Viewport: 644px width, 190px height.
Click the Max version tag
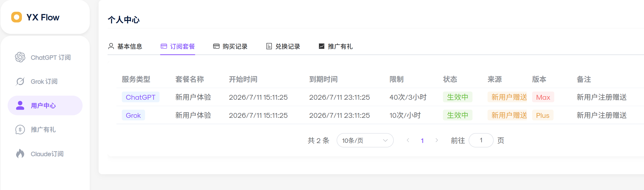pos(543,97)
